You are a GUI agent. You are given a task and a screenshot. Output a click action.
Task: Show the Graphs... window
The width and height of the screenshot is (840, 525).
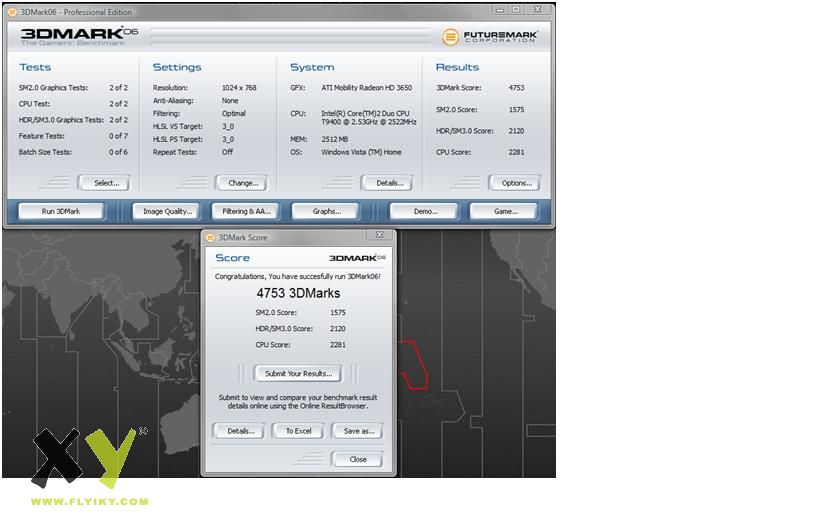[x=326, y=211]
